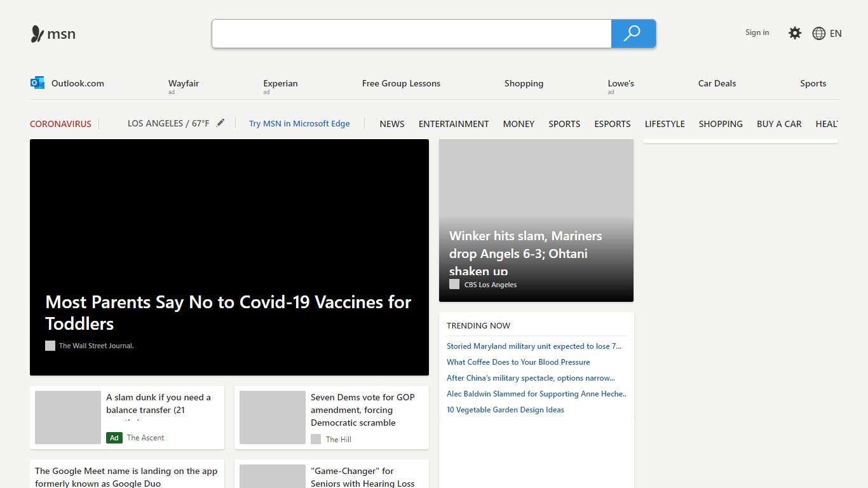Open the NEWS section tab
This screenshot has height=488, width=868.
click(x=392, y=124)
